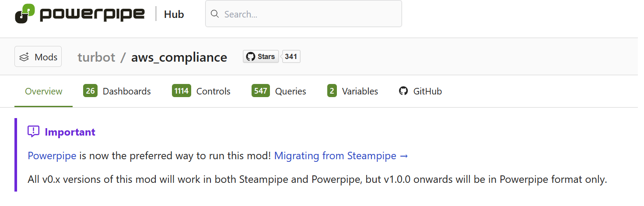This screenshot has height=206, width=644.
Task: View the Variables tab
Action: coord(360,91)
